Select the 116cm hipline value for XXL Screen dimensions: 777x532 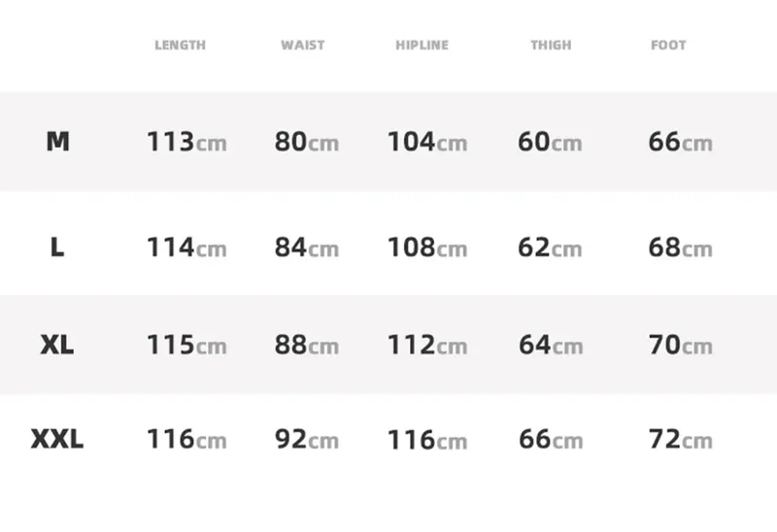tap(427, 440)
